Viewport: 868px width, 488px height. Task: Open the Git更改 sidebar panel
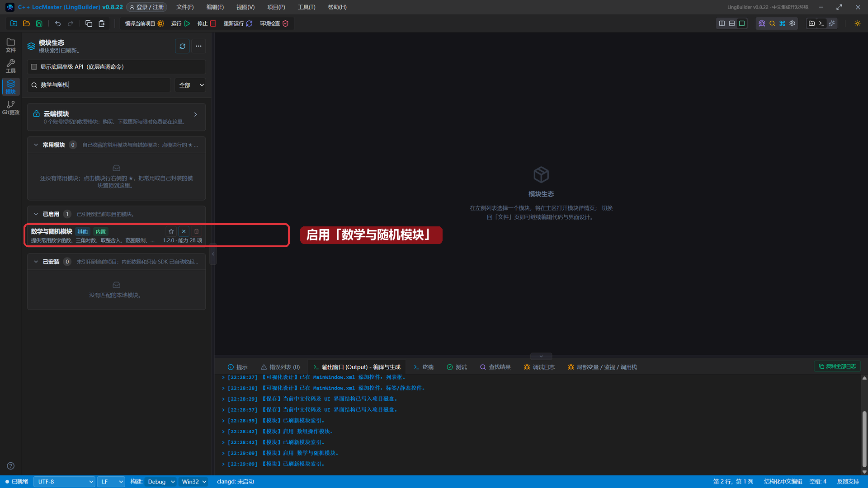point(11,108)
